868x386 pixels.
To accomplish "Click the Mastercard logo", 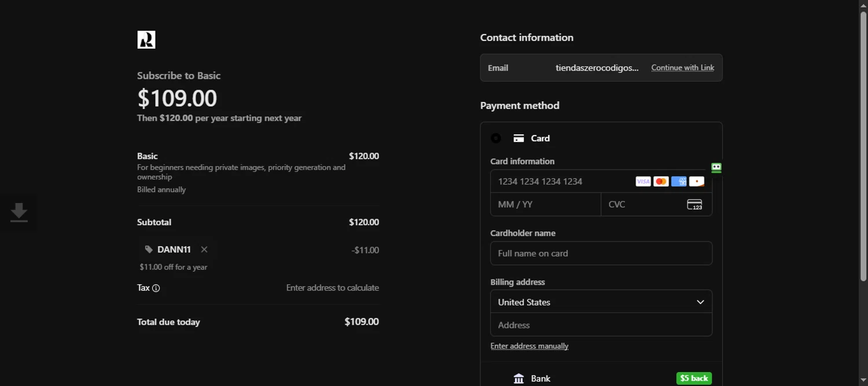I will click(661, 182).
